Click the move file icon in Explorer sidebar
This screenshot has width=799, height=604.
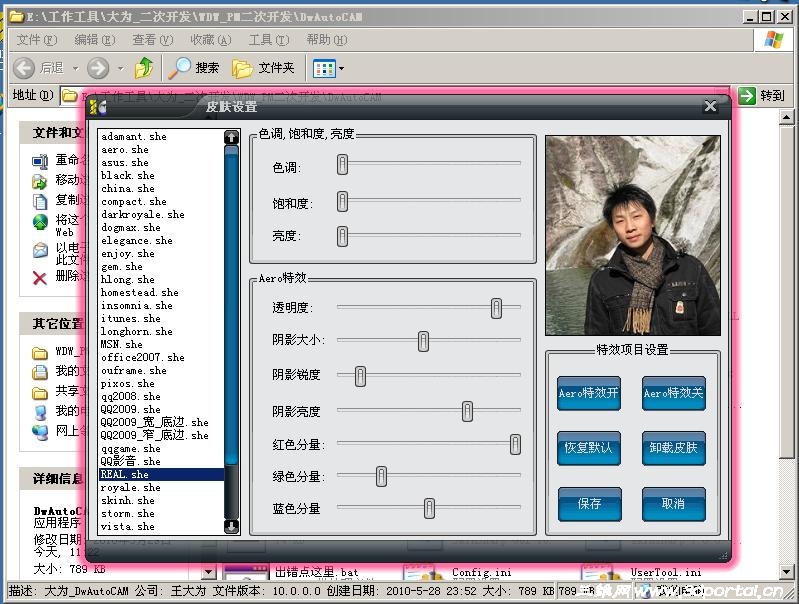coord(40,181)
